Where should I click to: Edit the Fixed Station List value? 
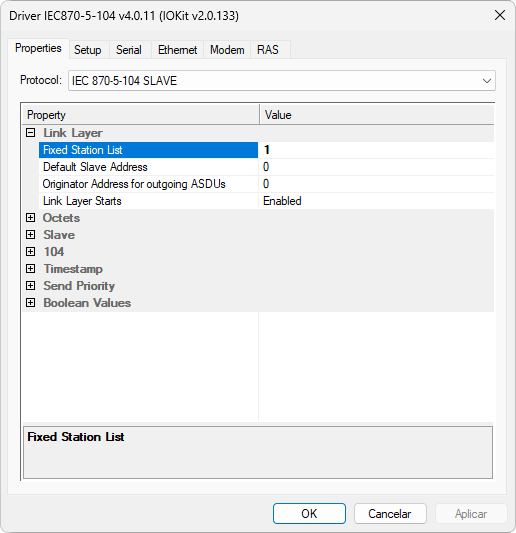click(x=376, y=150)
